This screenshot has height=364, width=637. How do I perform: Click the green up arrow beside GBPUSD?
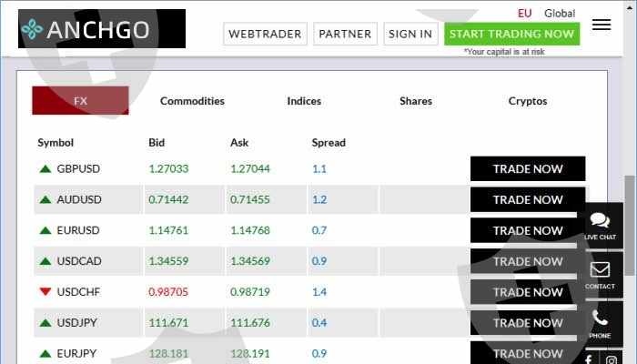click(45, 168)
